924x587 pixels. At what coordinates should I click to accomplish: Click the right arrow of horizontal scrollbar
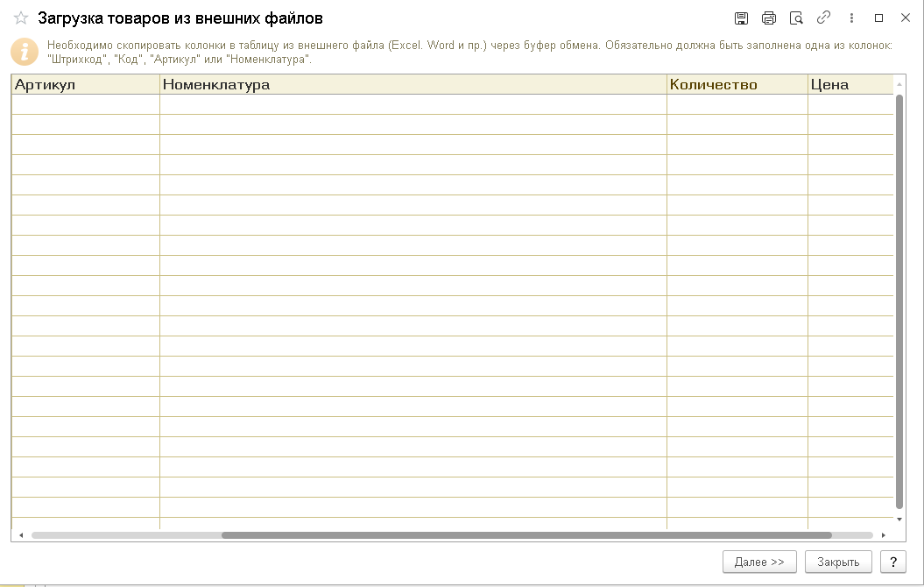pyautogui.click(x=883, y=534)
